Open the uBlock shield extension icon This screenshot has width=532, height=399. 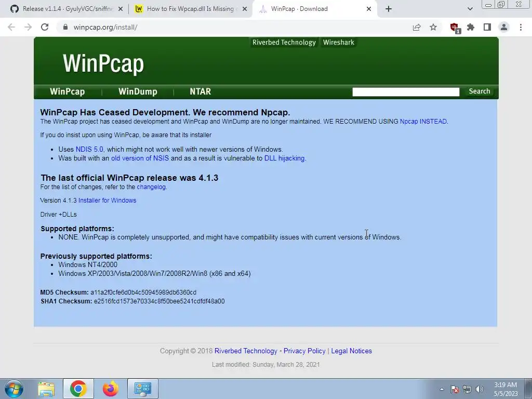[455, 28]
